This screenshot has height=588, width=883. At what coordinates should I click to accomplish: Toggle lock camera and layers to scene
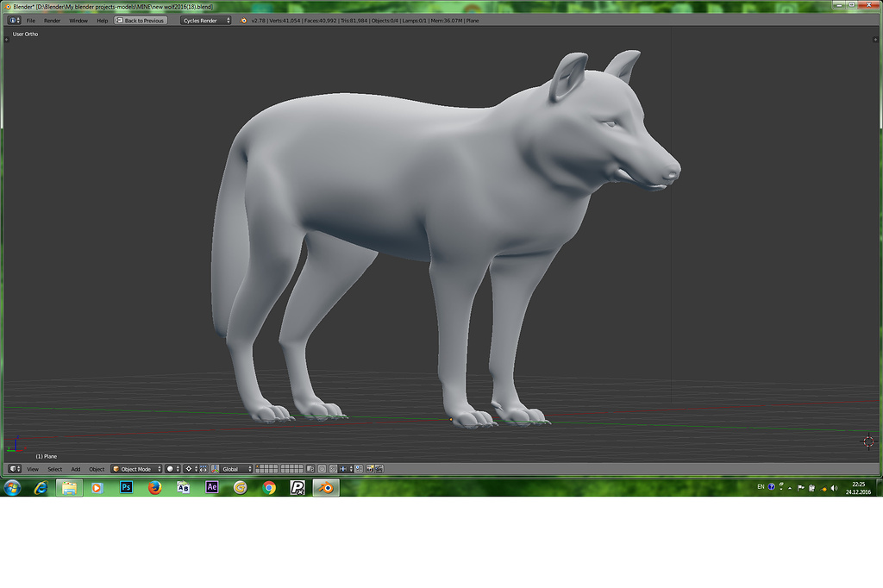tap(310, 469)
